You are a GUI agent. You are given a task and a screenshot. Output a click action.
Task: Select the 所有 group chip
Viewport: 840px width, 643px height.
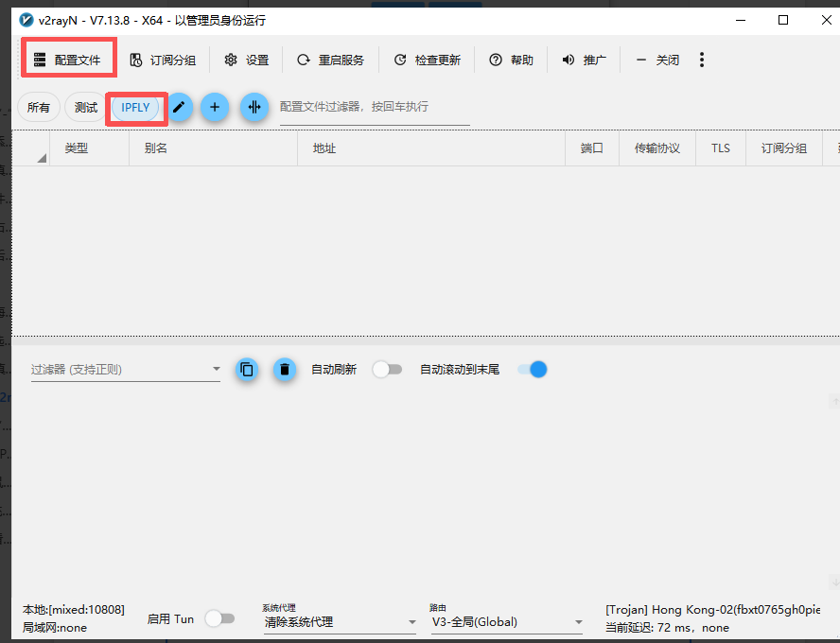pos(39,108)
